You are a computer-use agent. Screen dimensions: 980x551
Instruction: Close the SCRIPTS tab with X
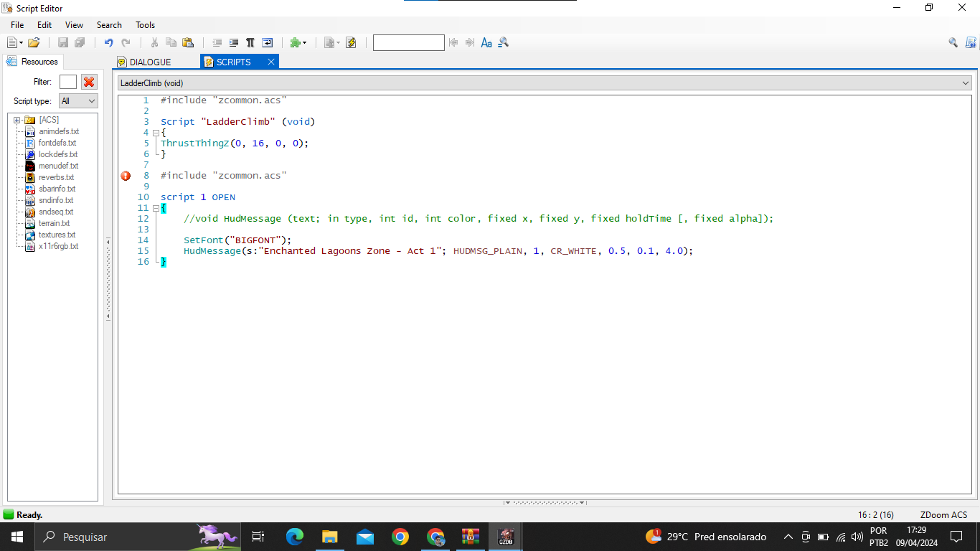(271, 62)
